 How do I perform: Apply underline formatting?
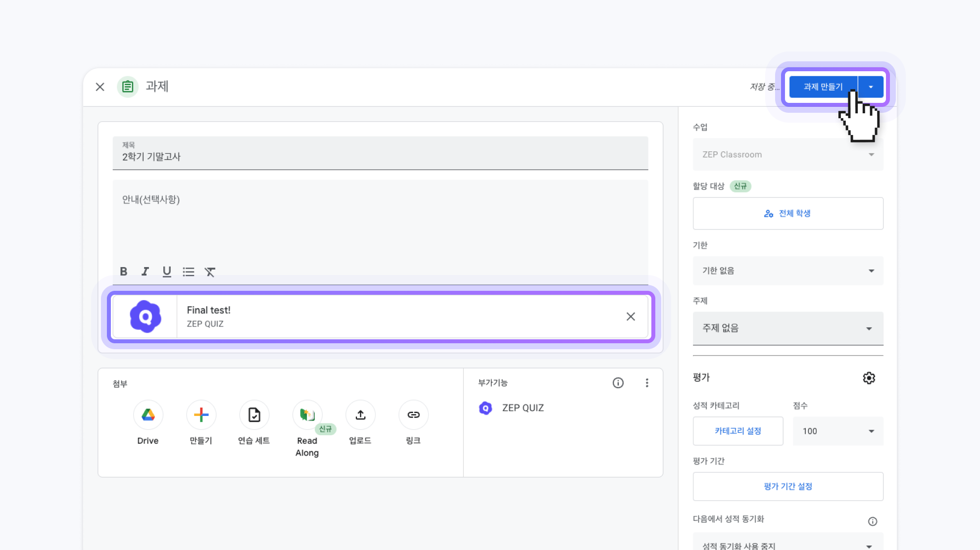167,272
